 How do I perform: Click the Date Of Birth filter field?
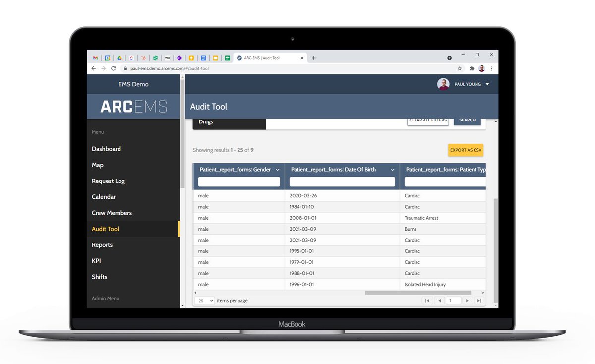[x=342, y=182]
